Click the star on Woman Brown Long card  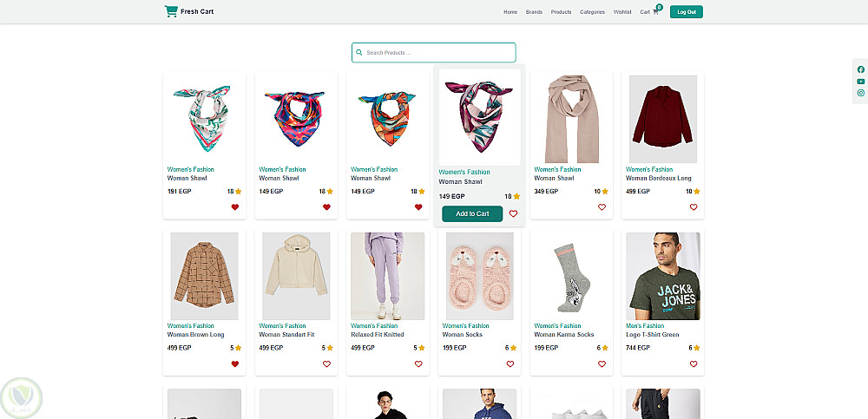pos(238,348)
